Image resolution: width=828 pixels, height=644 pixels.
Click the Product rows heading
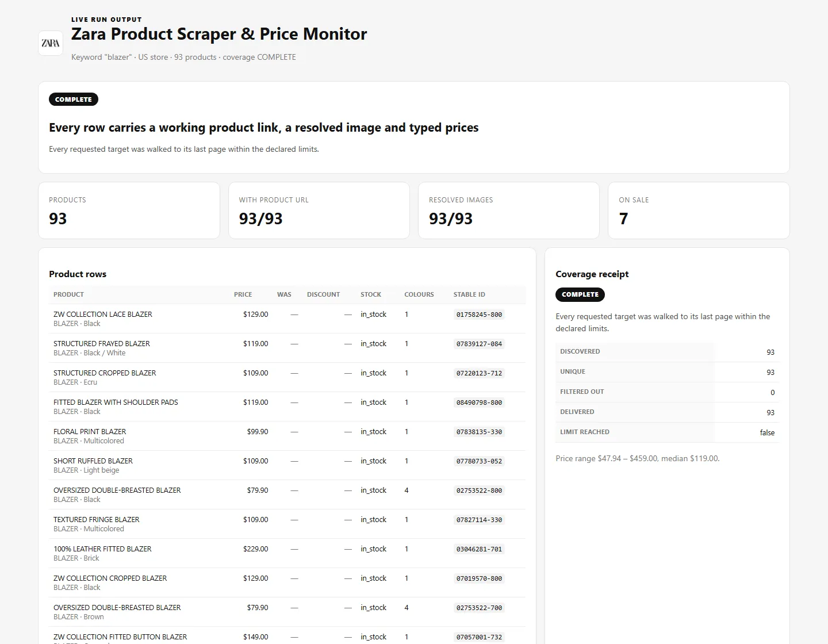click(x=78, y=274)
